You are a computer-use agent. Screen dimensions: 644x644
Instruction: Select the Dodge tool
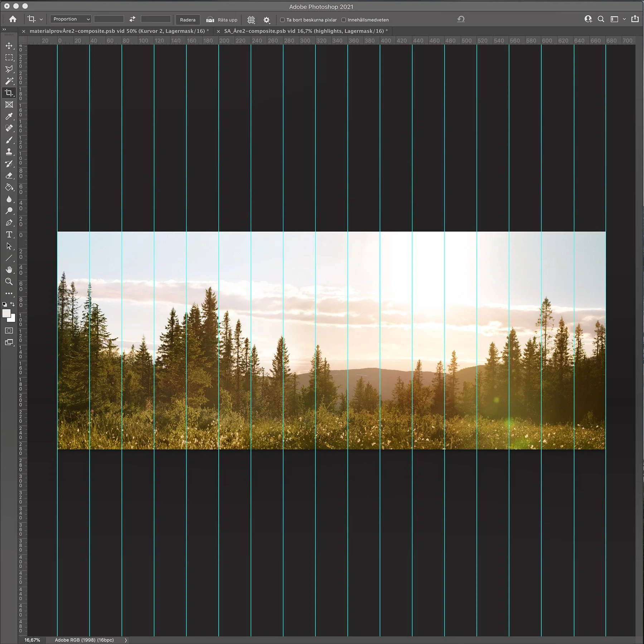click(x=9, y=211)
